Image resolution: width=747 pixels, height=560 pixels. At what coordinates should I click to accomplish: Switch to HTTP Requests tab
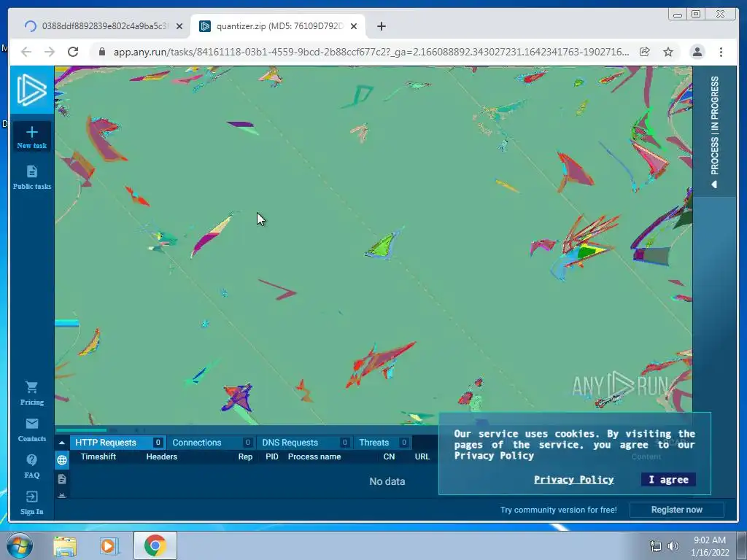tap(118, 443)
